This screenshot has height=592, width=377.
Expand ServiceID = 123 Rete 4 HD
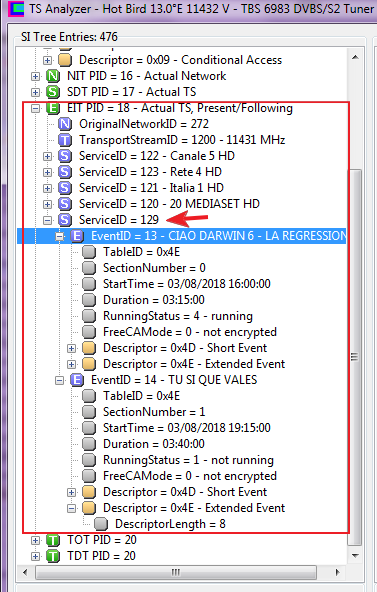point(47,172)
